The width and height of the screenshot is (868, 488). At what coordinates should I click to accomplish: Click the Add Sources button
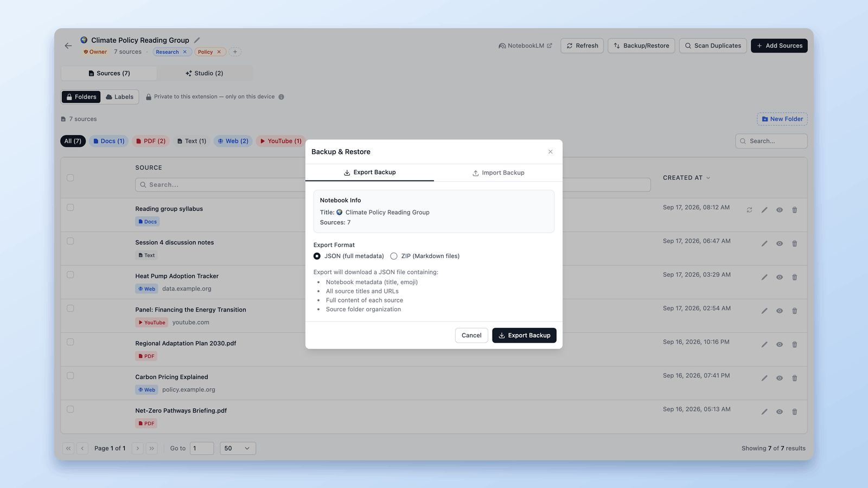(779, 46)
